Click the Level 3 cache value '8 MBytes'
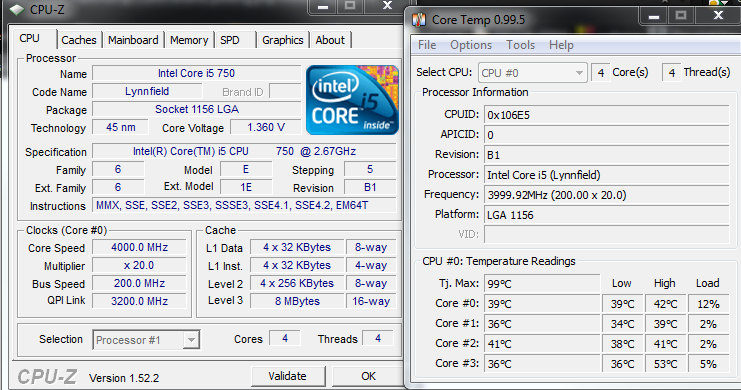 pyautogui.click(x=297, y=301)
